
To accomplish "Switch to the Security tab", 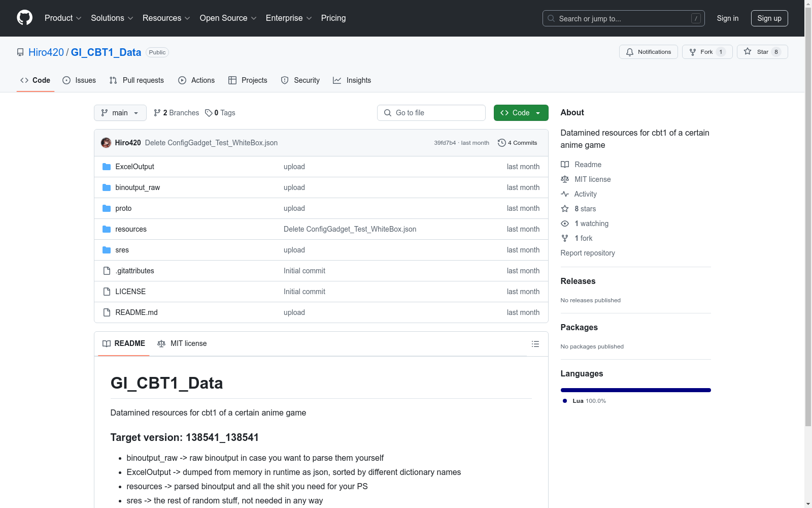I will 300,80.
